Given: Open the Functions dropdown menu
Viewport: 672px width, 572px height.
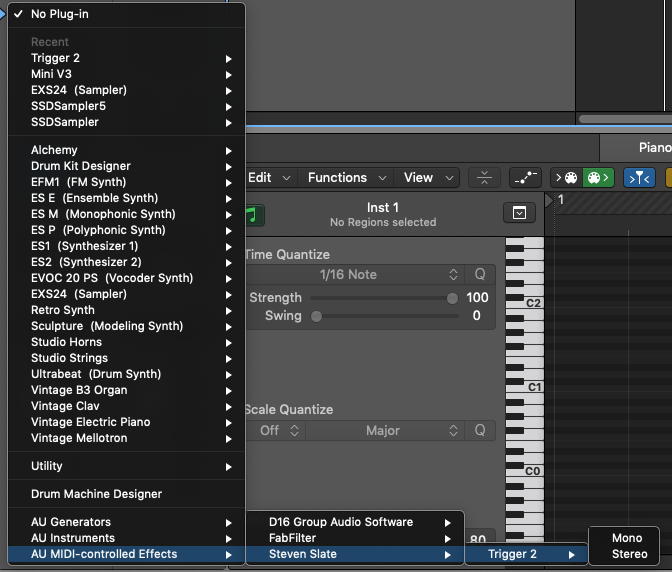Looking at the screenshot, I should [x=347, y=178].
